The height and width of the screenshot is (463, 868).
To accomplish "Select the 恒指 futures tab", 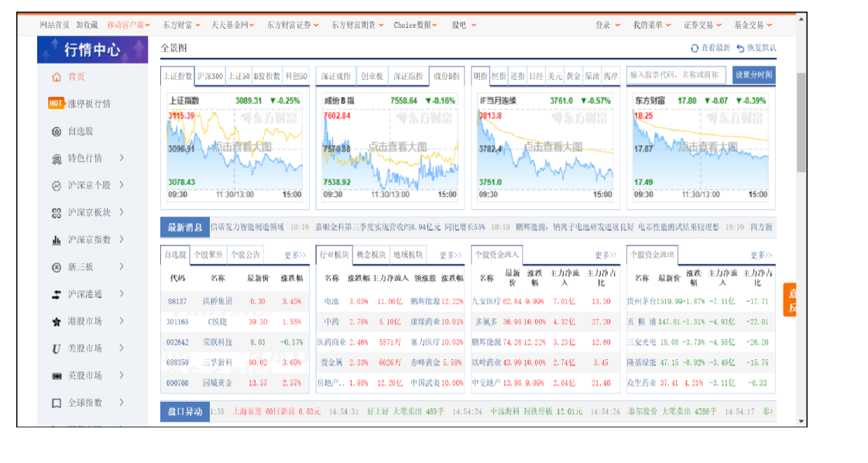I will click(x=499, y=77).
